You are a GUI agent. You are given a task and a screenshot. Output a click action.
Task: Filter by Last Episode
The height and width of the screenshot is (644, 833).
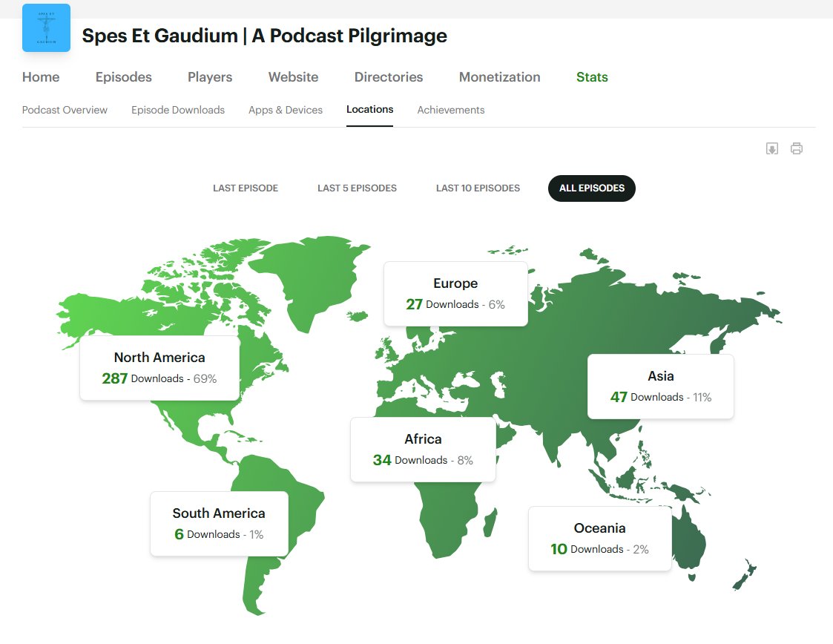point(246,188)
